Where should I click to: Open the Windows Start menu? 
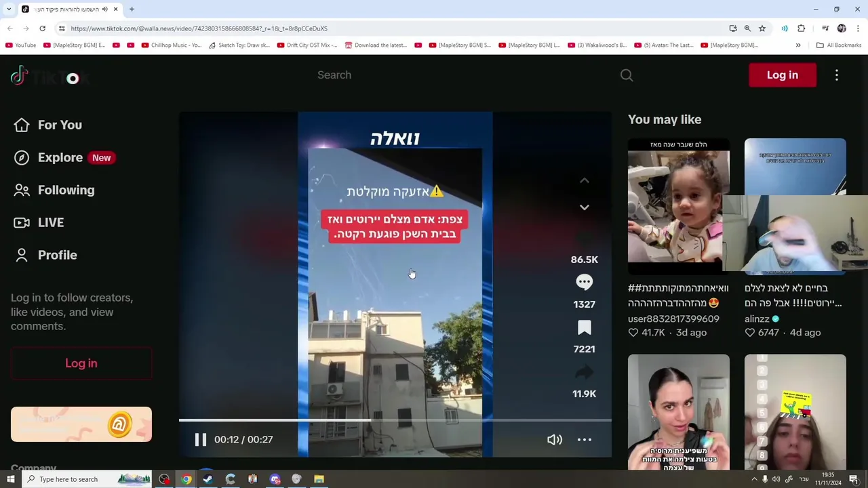coord(10,479)
